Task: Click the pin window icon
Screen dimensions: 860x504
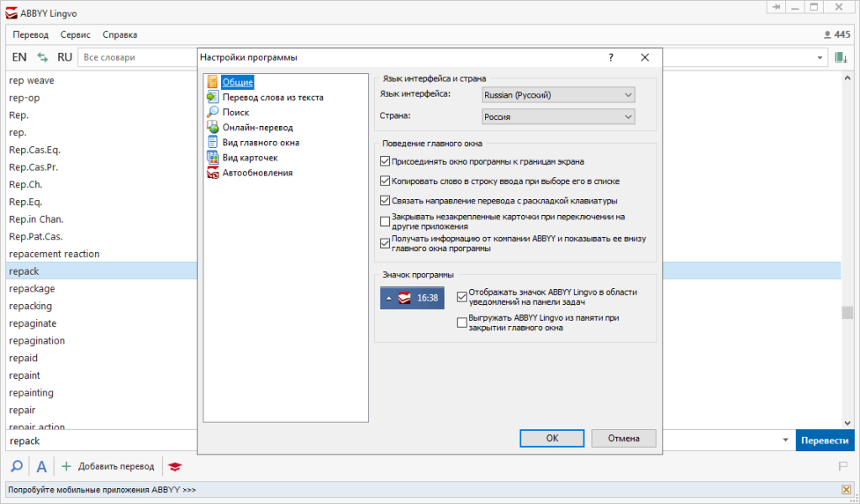Action: (x=777, y=7)
